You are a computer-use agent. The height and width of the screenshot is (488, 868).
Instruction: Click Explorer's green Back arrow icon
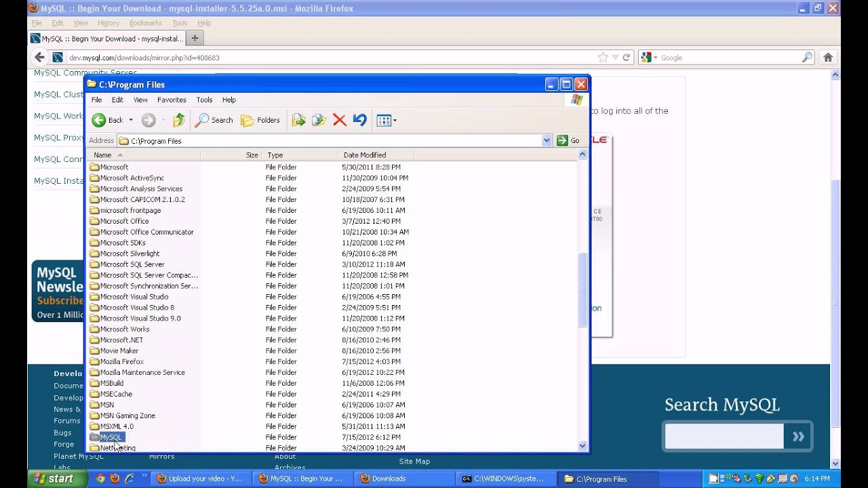coord(99,120)
